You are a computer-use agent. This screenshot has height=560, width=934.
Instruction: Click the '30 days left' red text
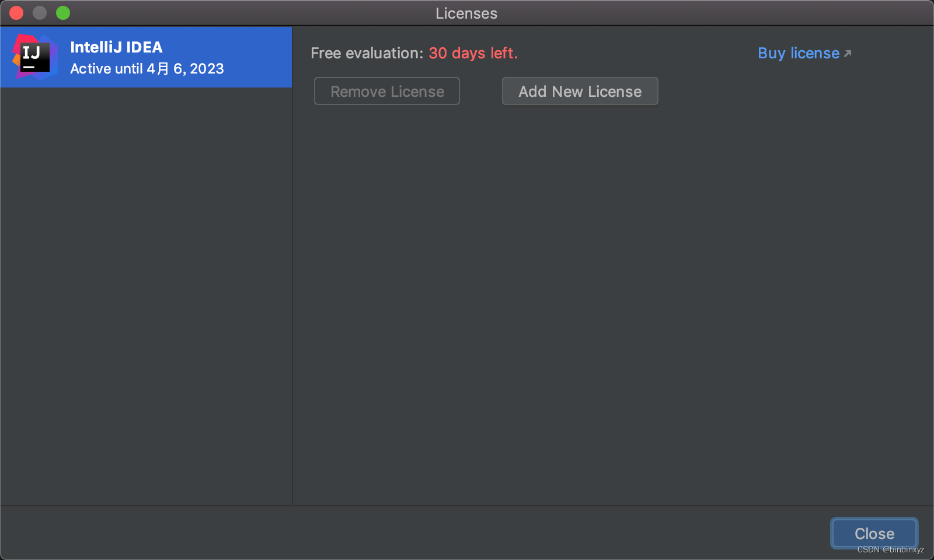coord(472,53)
